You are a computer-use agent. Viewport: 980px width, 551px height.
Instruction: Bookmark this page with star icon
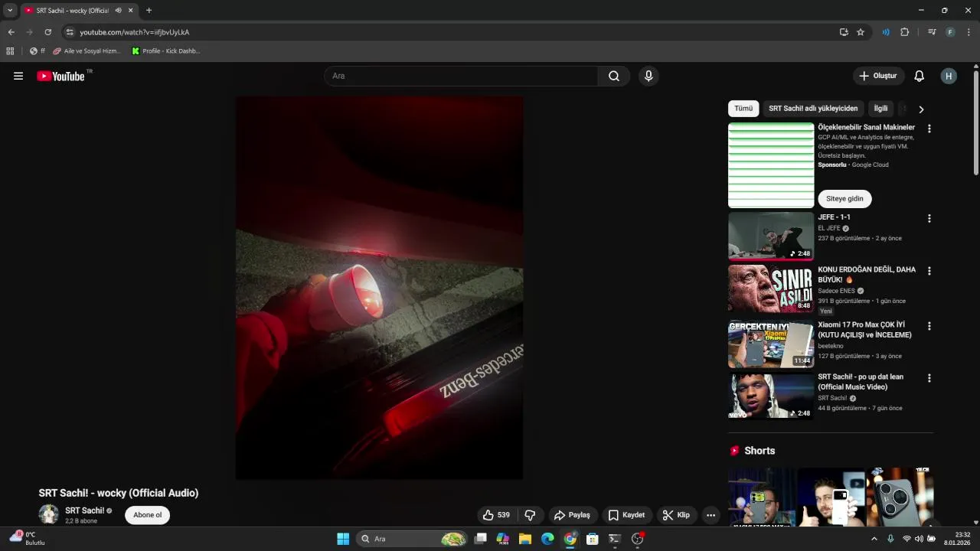[861, 32]
